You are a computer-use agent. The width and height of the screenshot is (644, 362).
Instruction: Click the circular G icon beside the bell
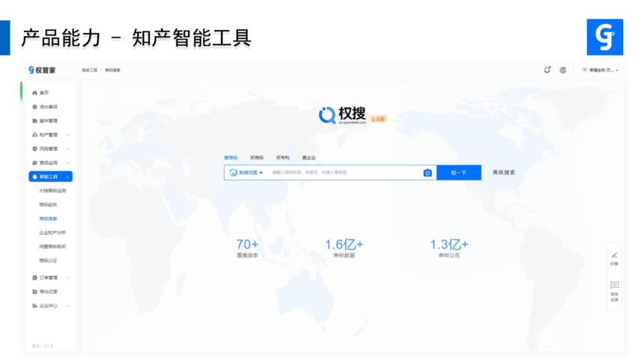pos(562,70)
